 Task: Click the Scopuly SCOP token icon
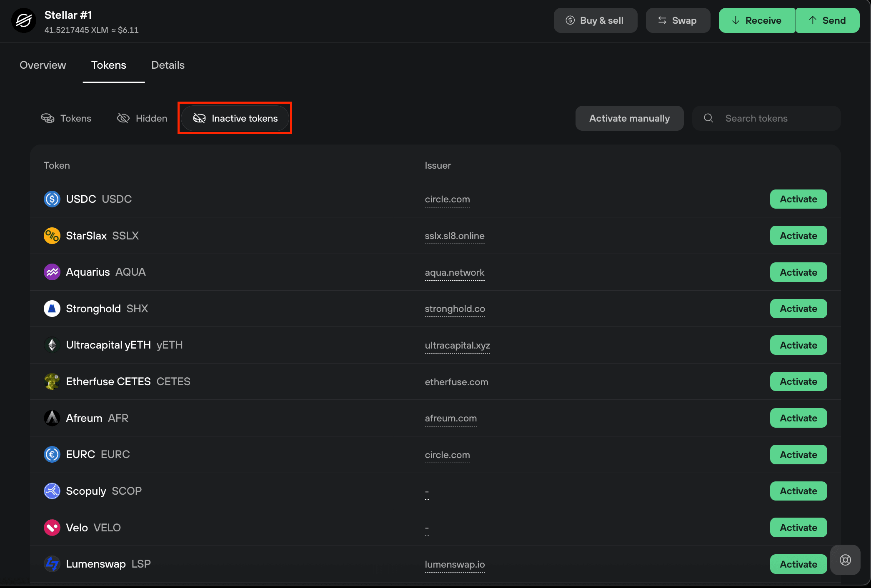[x=52, y=491]
